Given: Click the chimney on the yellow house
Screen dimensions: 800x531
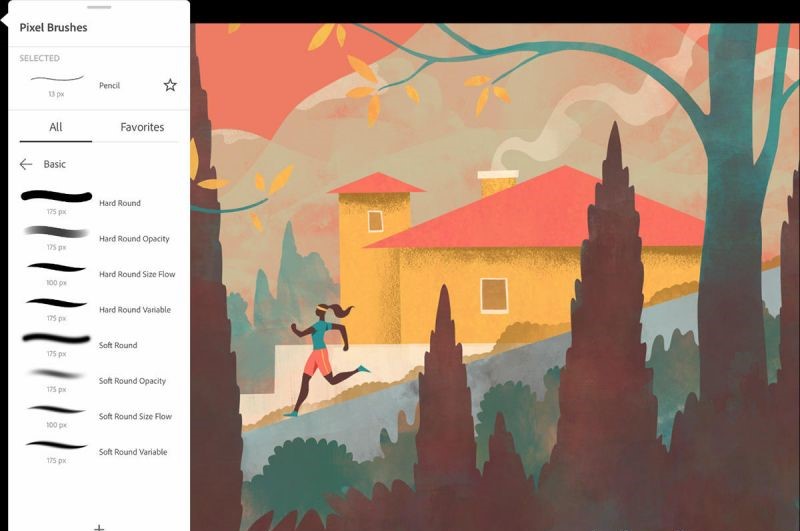Looking at the screenshot, I should coord(495,184).
